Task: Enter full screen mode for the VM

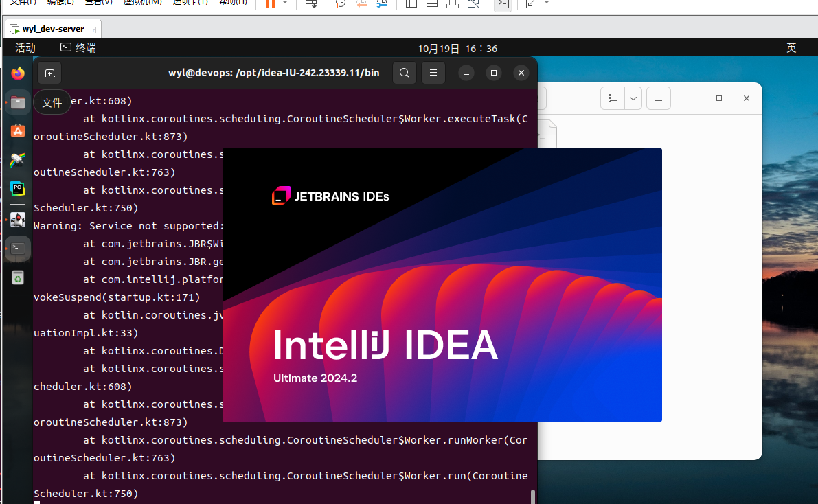Action: (532, 4)
